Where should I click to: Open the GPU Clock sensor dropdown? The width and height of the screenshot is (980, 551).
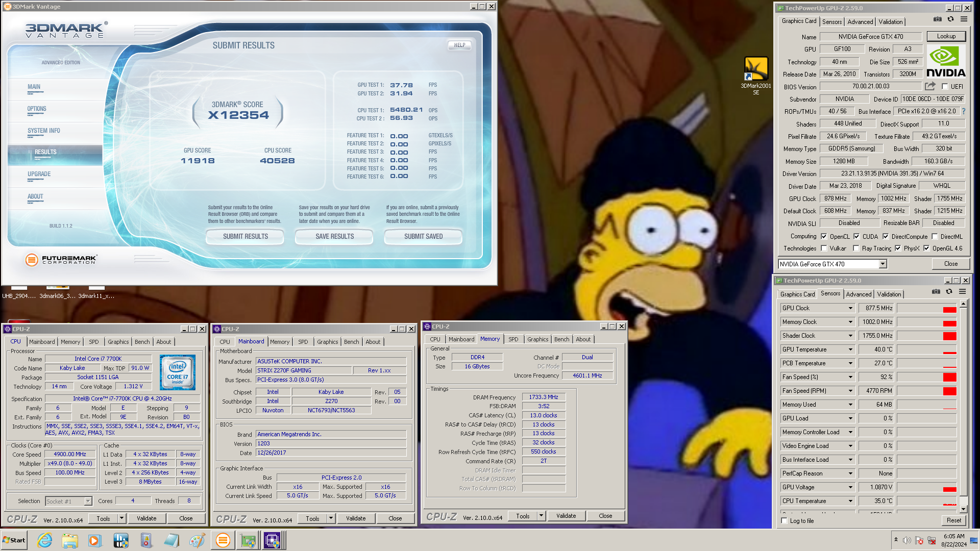tap(850, 308)
